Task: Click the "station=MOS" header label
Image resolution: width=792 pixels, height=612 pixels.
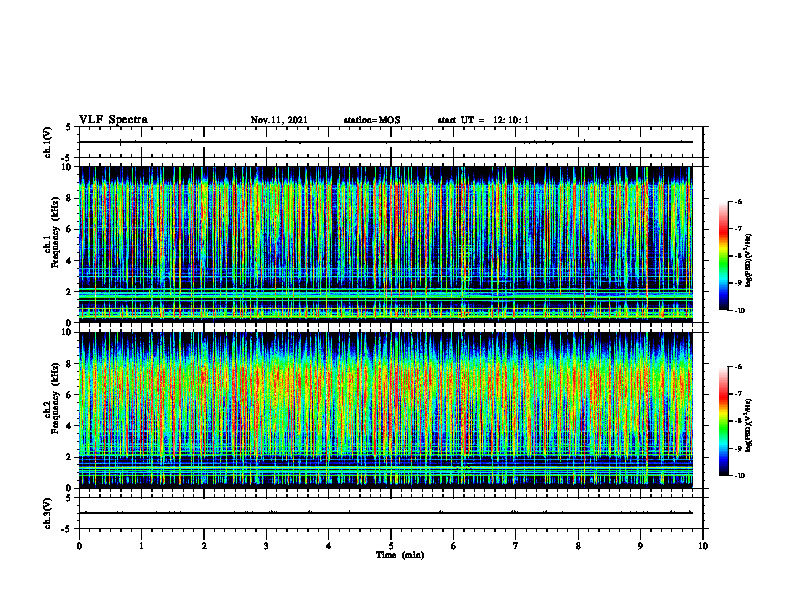Action: [372, 120]
